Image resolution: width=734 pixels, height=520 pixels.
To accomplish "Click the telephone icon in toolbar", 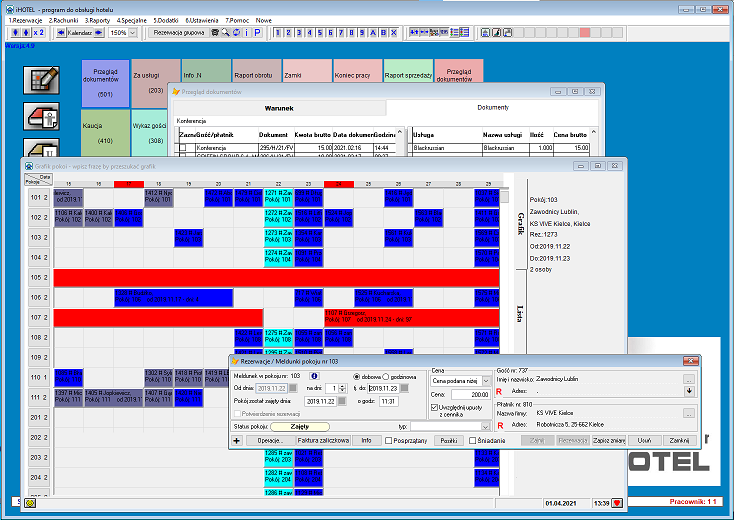I will pos(215,32).
